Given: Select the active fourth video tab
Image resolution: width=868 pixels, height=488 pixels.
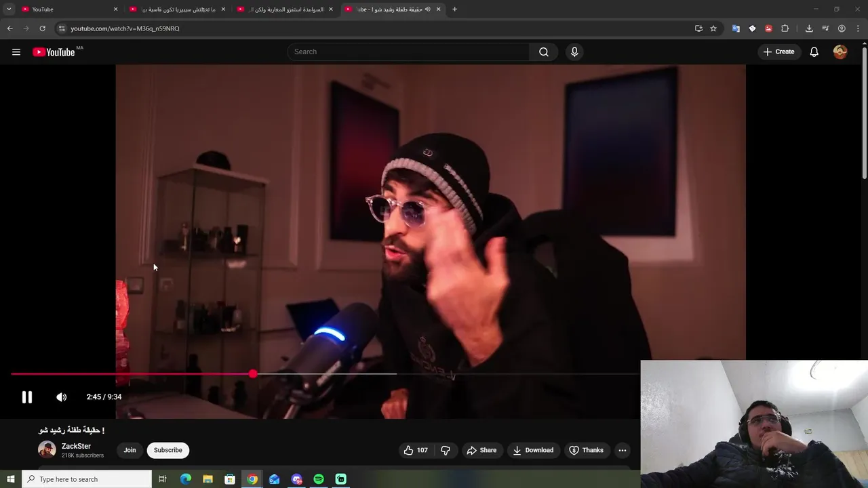Looking at the screenshot, I should point(392,9).
